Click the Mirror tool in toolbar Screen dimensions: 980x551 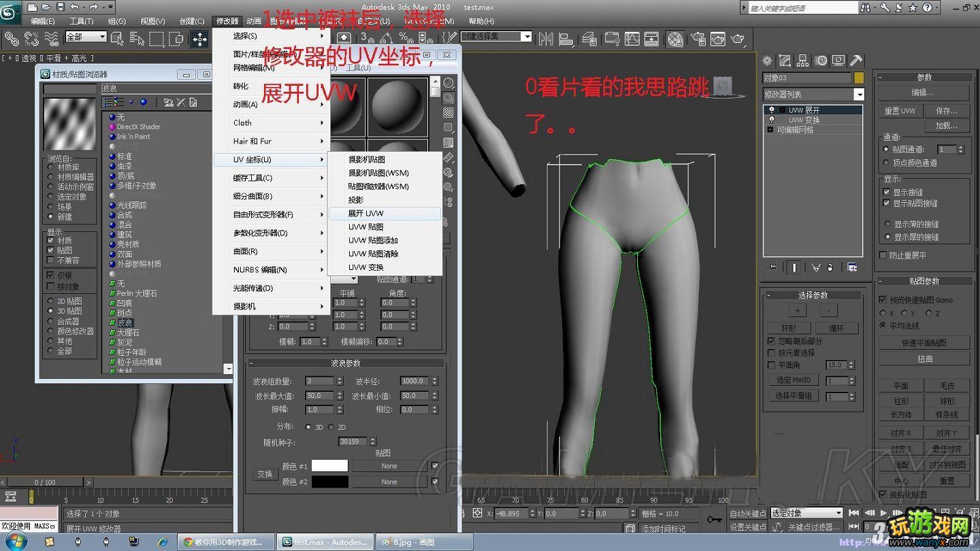(546, 39)
